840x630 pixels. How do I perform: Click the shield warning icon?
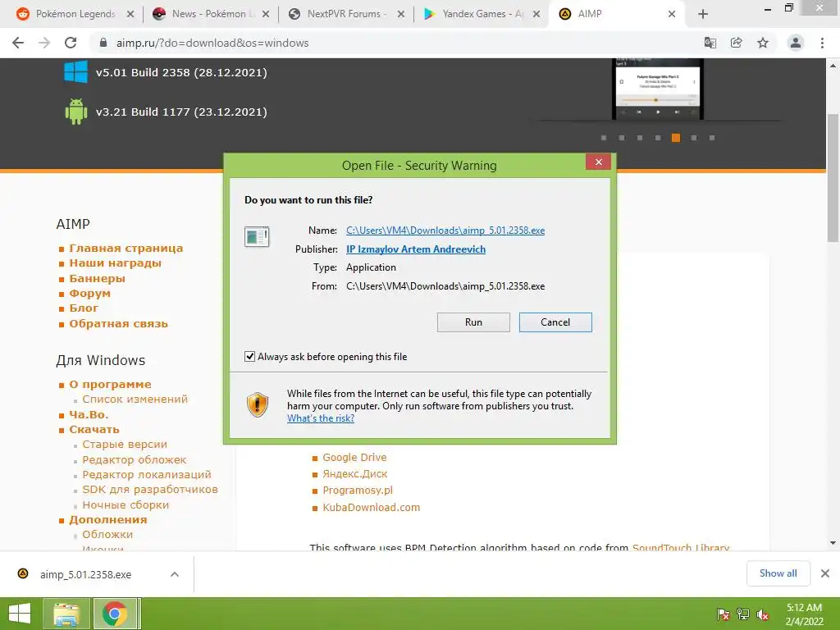tap(257, 404)
